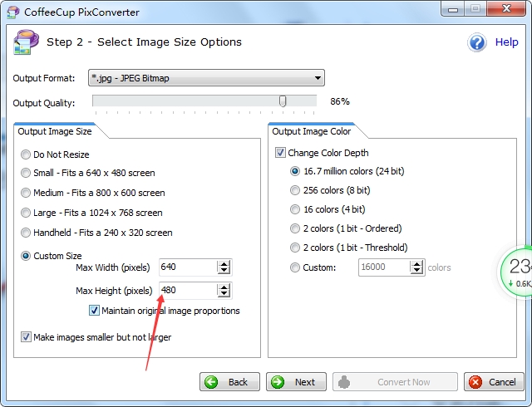The width and height of the screenshot is (532, 407).
Task: Click the Max Height pixels input field
Action: tap(187, 291)
